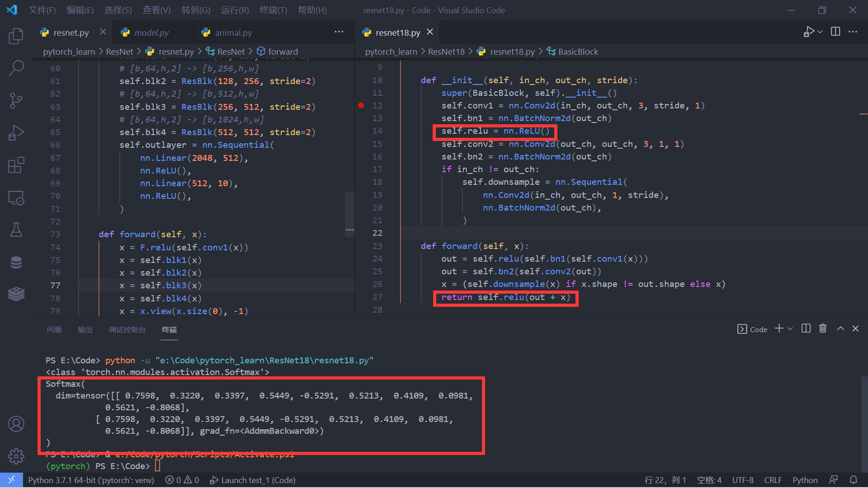This screenshot has height=488, width=868.
Task: Click the CRLF line ending indicator
Action: point(773,480)
